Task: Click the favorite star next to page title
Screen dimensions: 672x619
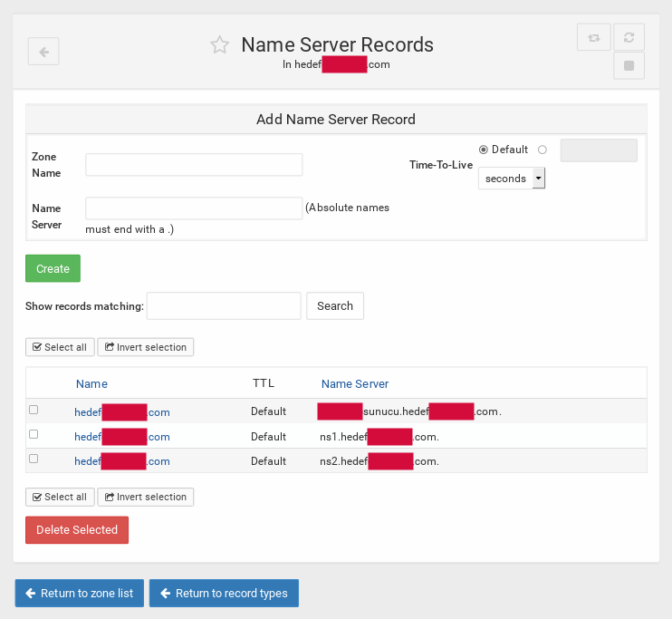Action: [219, 45]
